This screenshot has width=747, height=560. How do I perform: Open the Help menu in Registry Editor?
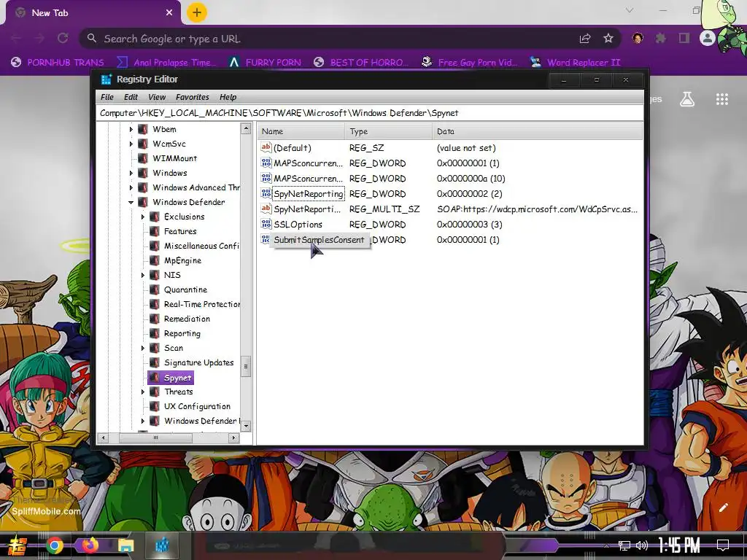click(x=228, y=97)
